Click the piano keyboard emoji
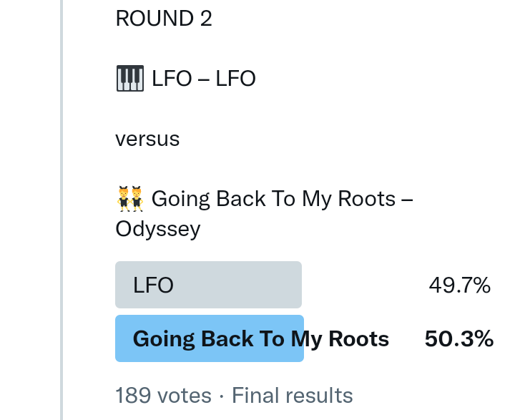Screen dimensions: 515x420 (x=129, y=79)
